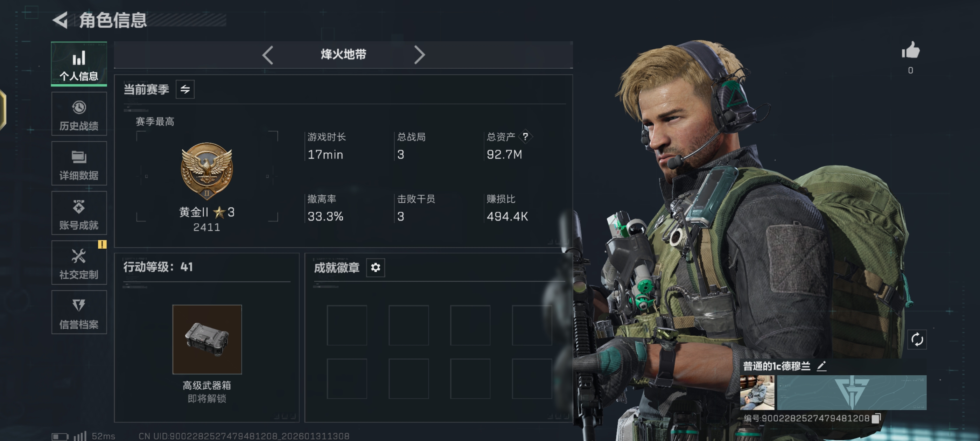Click the gold eagle 黄金II rank badge

pyautogui.click(x=206, y=170)
